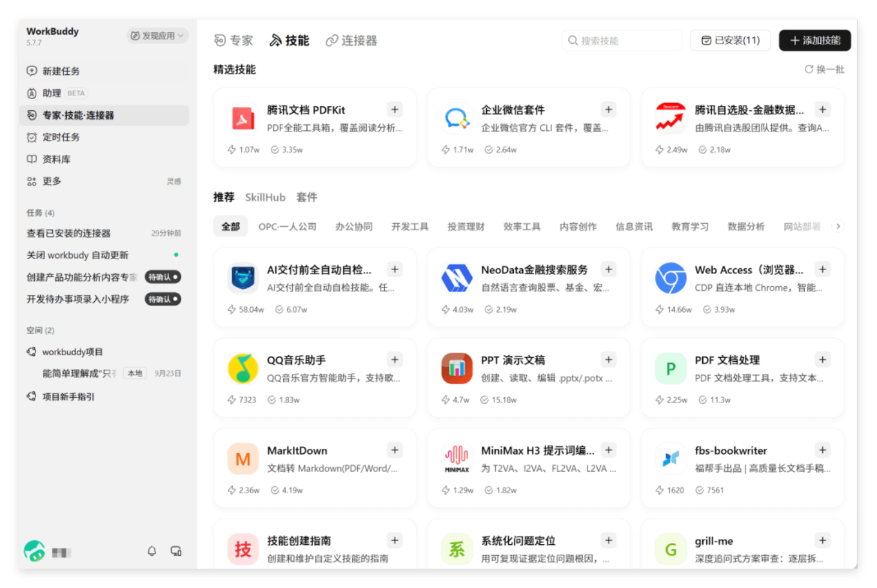The height and width of the screenshot is (588, 877).
Task: Add NeoData金融搜索服务 with its plus icon
Action: tap(609, 269)
